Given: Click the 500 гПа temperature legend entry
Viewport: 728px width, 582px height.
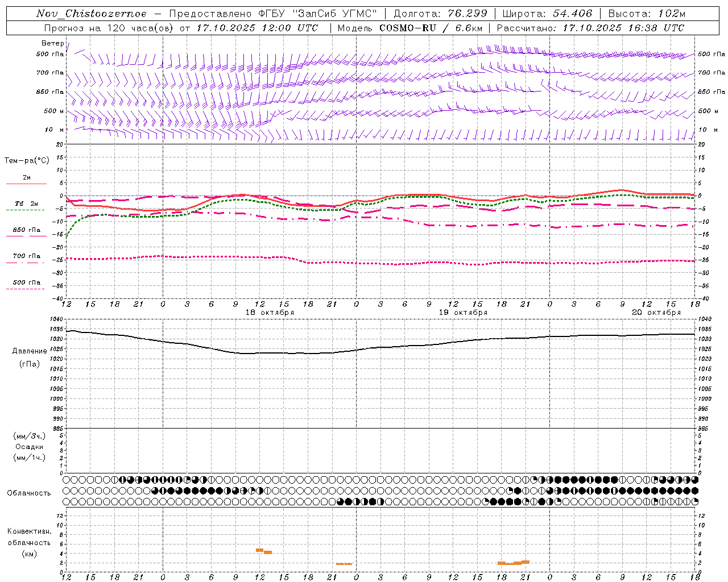Looking at the screenshot, I should (27, 282).
